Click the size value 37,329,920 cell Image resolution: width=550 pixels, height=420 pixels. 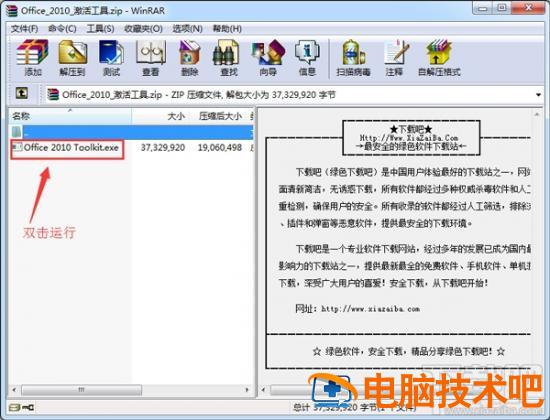coord(163,148)
